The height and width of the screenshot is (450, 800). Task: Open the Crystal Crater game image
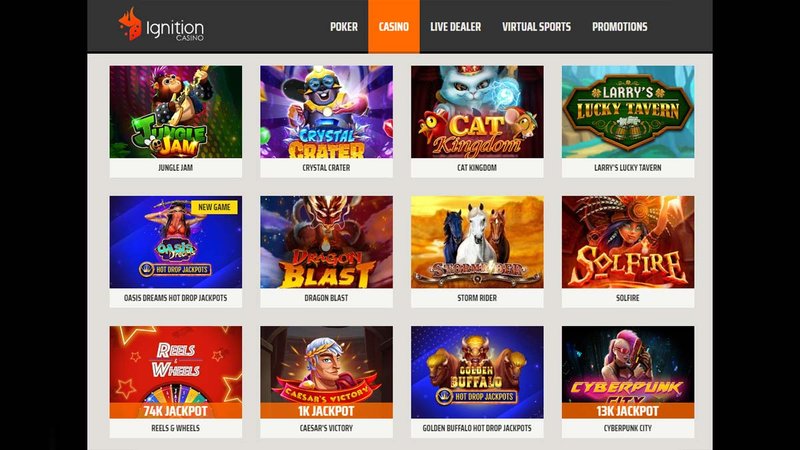click(x=327, y=112)
